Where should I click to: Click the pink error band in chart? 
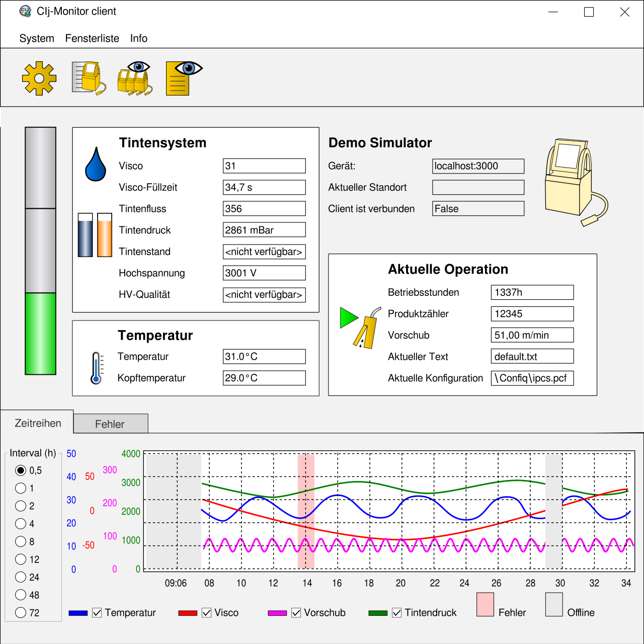(306, 511)
